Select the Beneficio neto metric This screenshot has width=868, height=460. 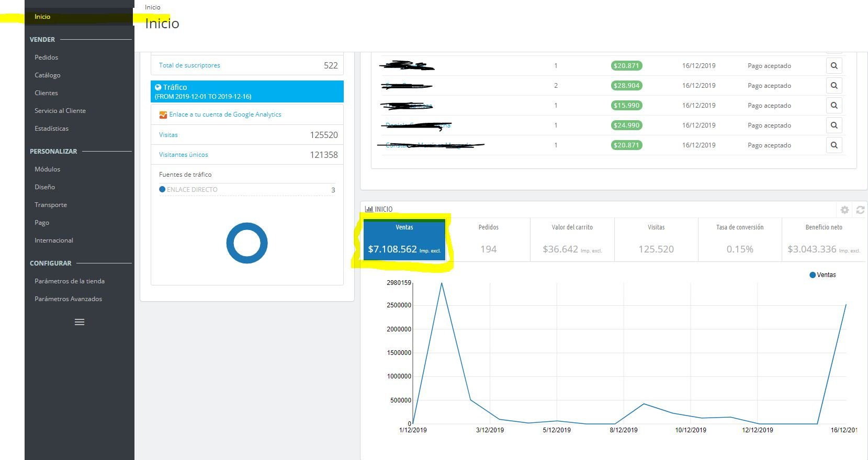(x=824, y=239)
